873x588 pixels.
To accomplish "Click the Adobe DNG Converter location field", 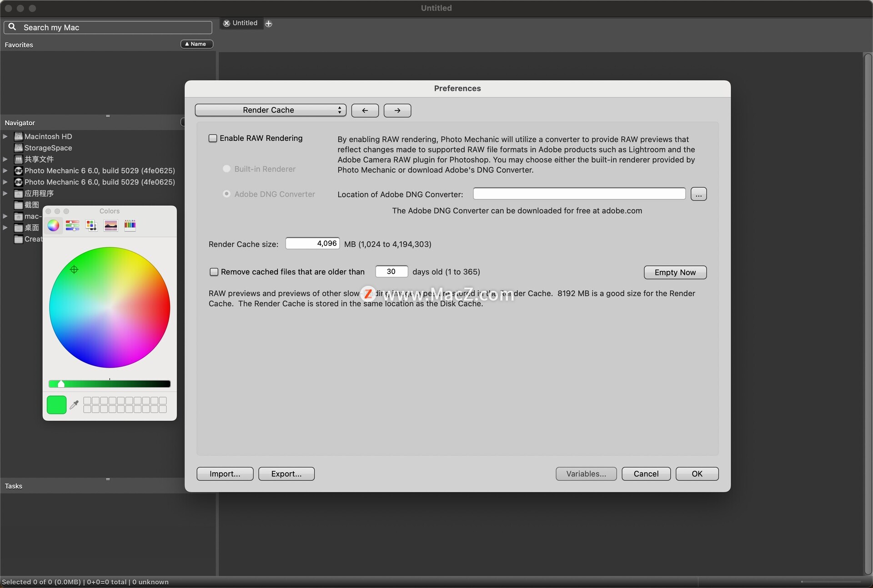I will pos(579,194).
